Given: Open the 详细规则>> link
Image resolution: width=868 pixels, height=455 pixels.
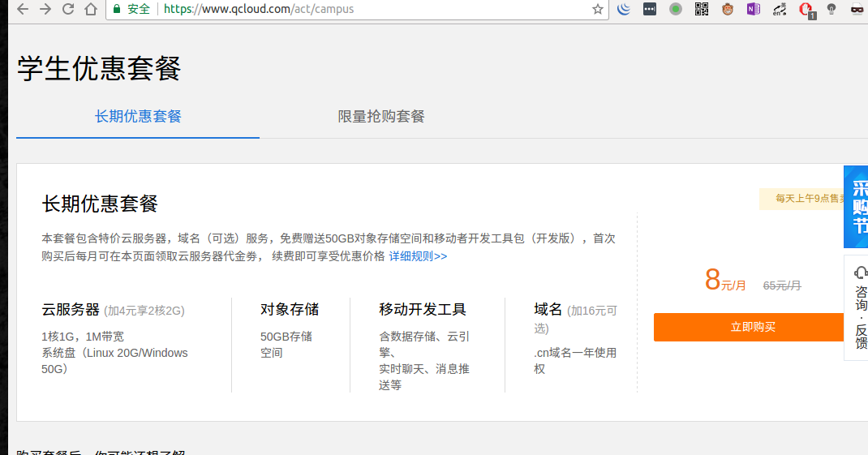Looking at the screenshot, I should (418, 256).
